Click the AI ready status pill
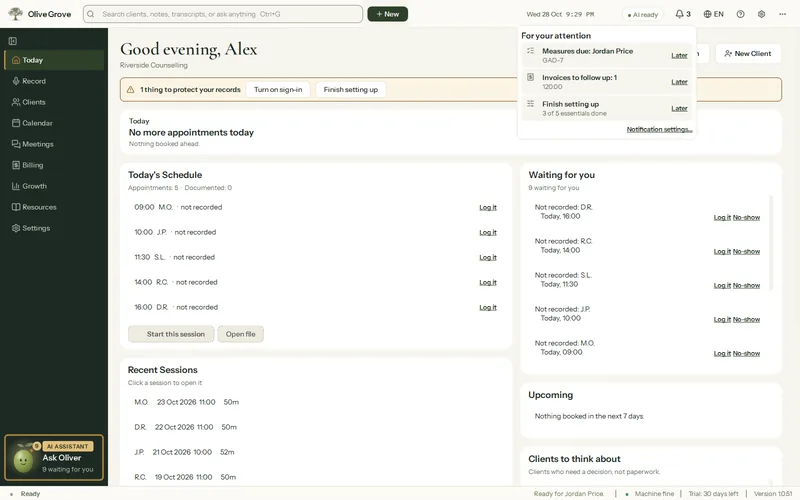This screenshot has width=800, height=500. [643, 15]
